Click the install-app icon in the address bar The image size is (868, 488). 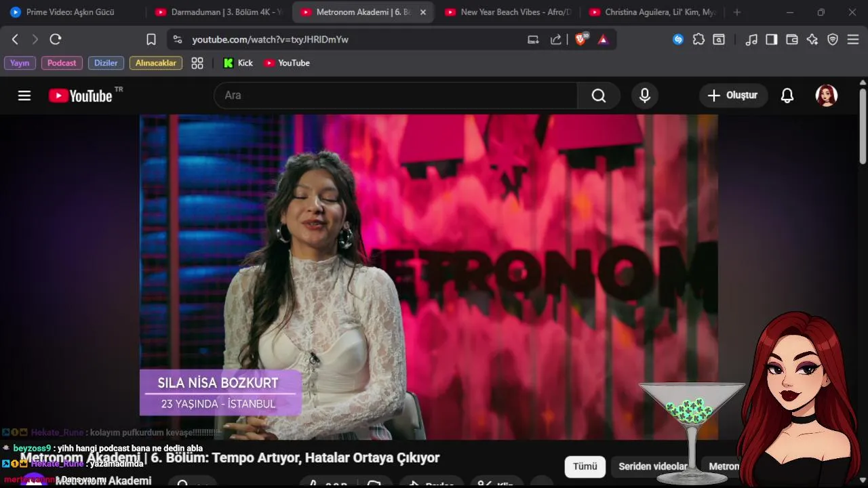(533, 39)
